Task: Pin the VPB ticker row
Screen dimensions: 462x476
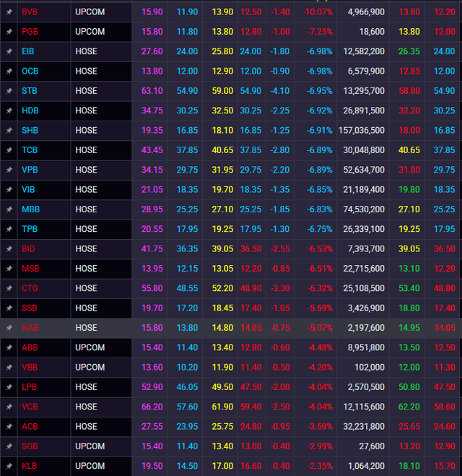Action: tap(9, 170)
